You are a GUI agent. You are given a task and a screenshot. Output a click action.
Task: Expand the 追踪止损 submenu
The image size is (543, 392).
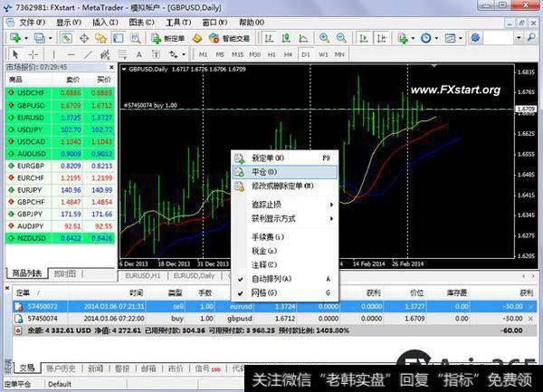click(x=284, y=205)
